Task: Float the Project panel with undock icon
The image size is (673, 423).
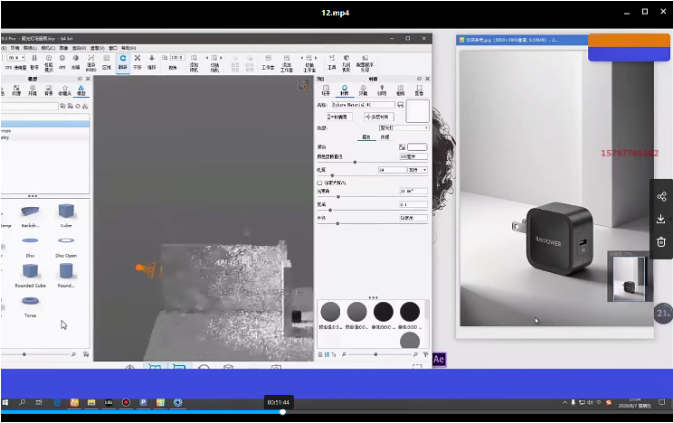Action: click(419, 79)
